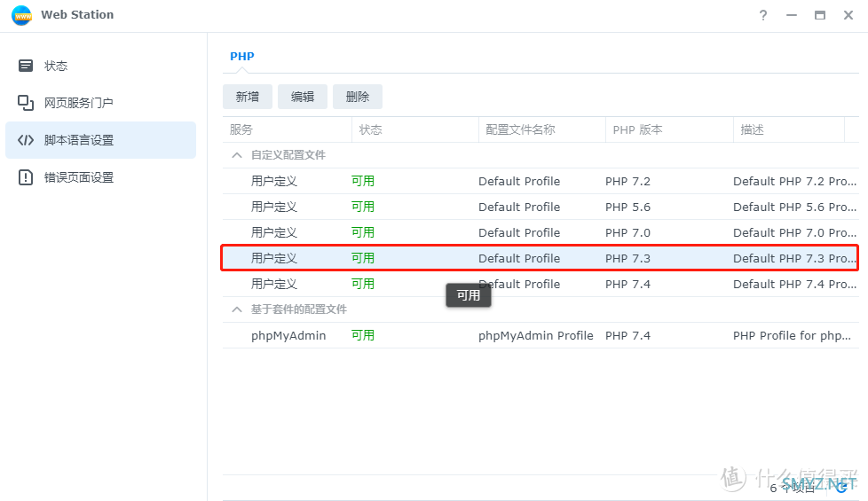
Task: Open 网页服务门户 in the sidebar
Action: [x=101, y=103]
